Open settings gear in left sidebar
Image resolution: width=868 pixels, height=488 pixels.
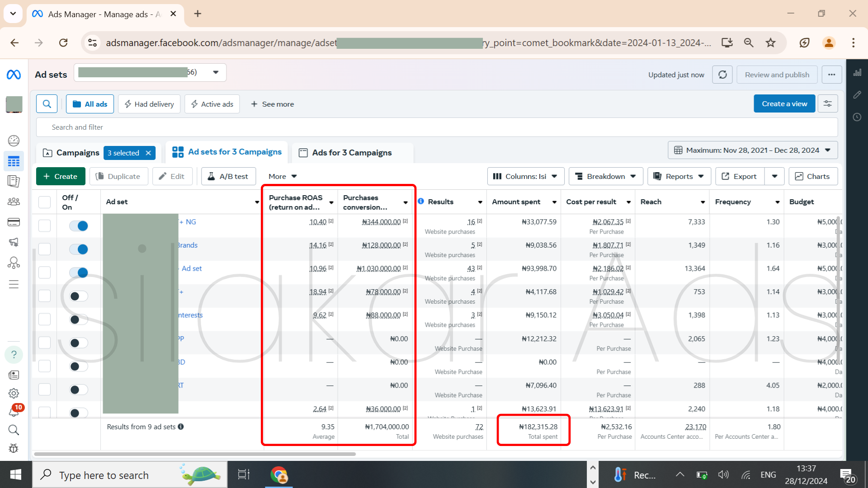tap(14, 393)
